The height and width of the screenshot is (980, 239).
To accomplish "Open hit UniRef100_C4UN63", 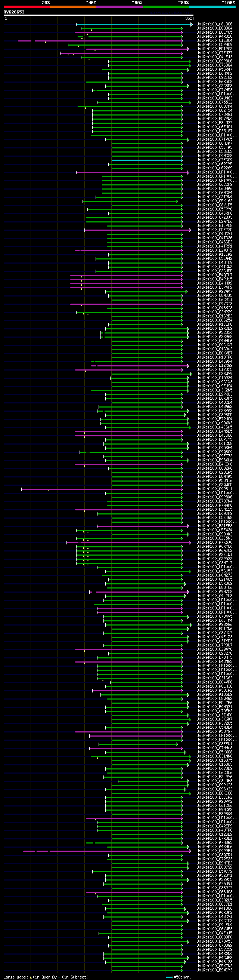I will coord(215,99).
